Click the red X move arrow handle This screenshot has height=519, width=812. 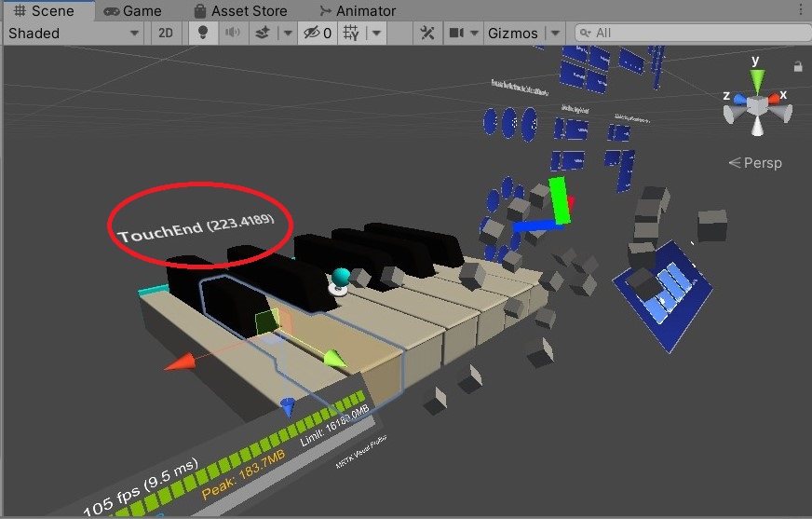[x=181, y=361]
